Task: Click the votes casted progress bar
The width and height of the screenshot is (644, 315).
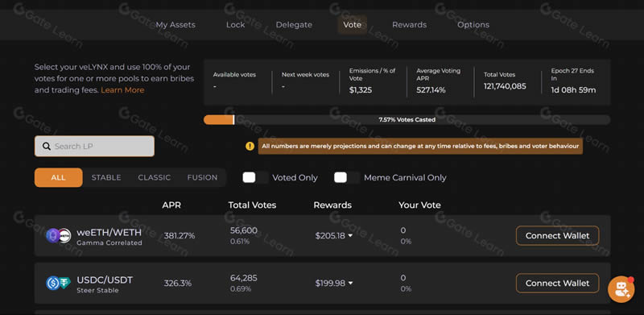Action: click(407, 120)
